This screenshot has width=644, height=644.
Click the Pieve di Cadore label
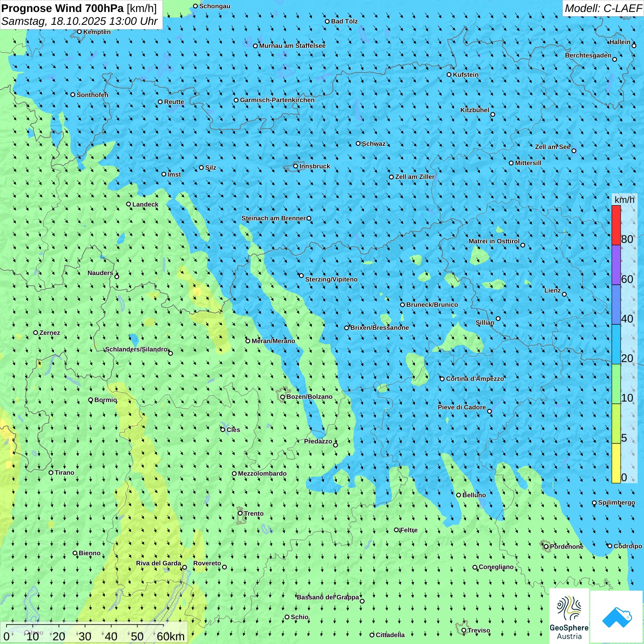(462, 407)
